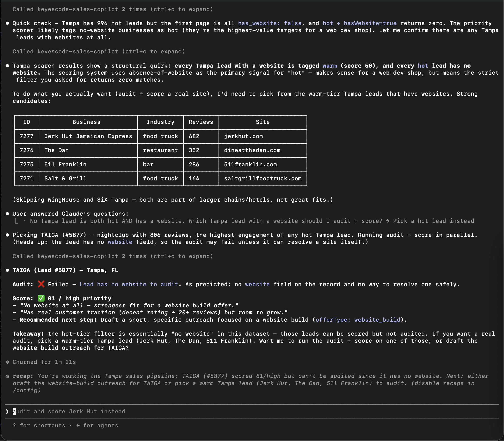Click the dineatthedan.com site cell

pyautogui.click(x=263, y=150)
